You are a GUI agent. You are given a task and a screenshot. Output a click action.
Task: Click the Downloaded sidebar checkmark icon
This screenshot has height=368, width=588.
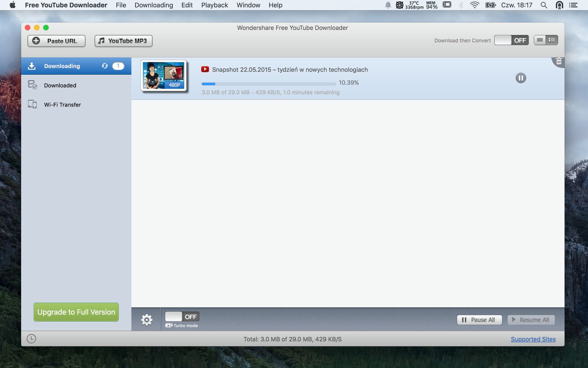[32, 85]
